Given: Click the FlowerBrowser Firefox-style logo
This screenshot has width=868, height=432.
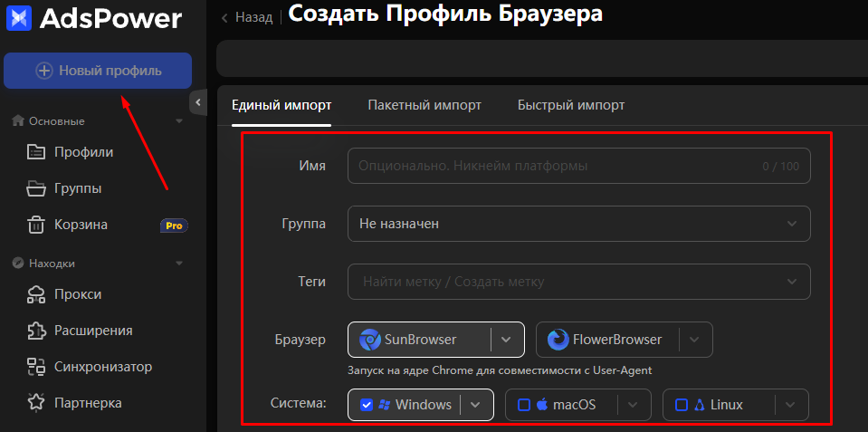Looking at the screenshot, I should 558,340.
